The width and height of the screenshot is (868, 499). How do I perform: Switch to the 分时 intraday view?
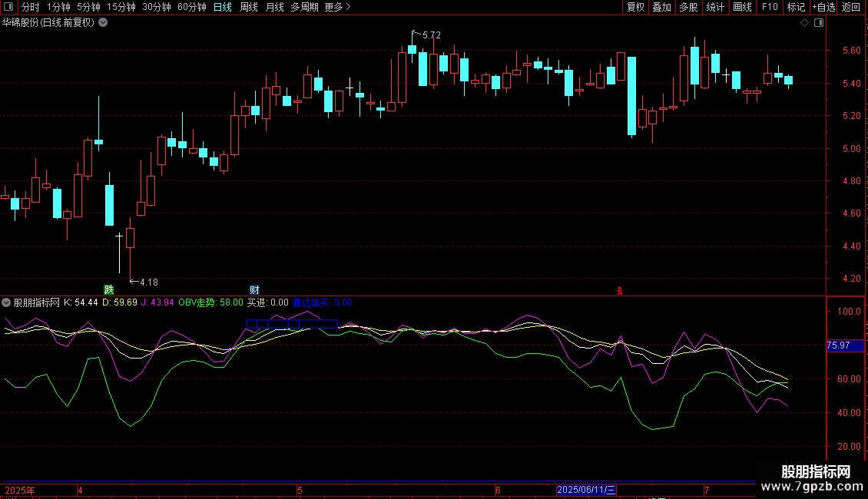31,7
